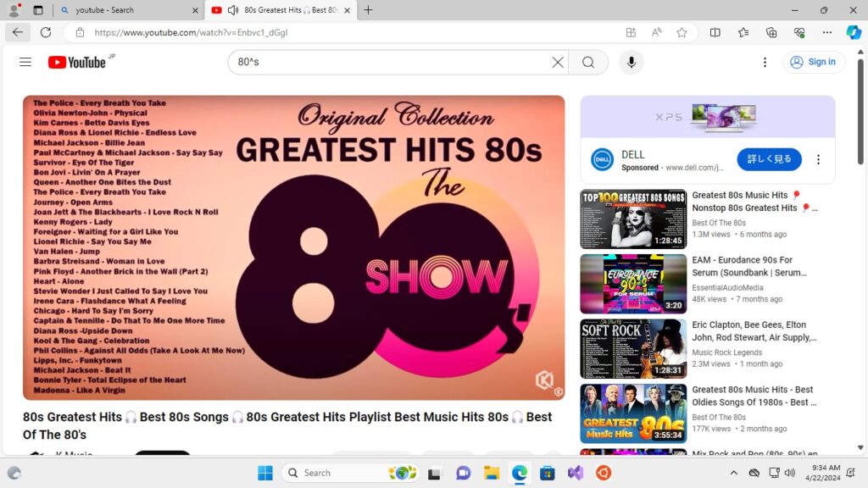This screenshot has width=868, height=488.
Task: Open the Collections icon in toolbar
Action: 771,33
